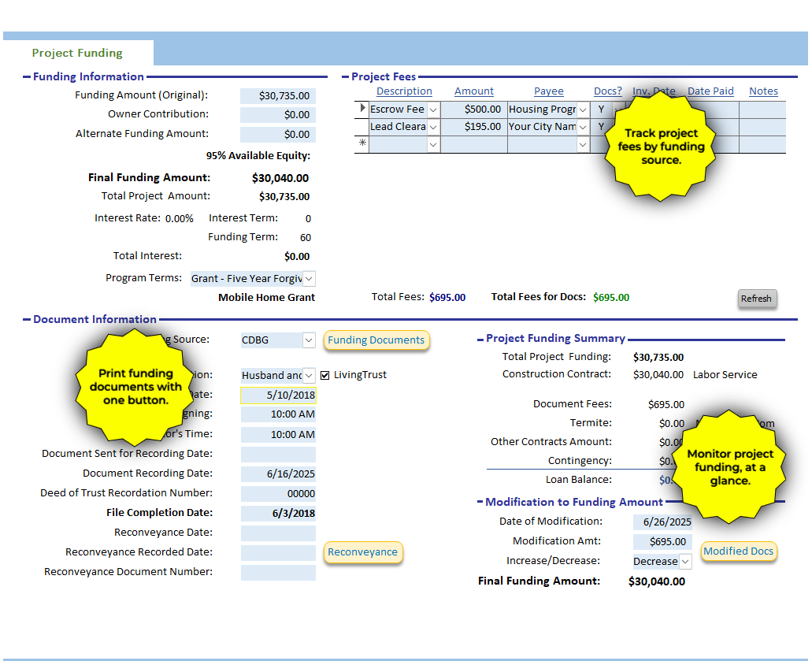
Task: Edit the Modification Amt field
Action: [x=662, y=542]
